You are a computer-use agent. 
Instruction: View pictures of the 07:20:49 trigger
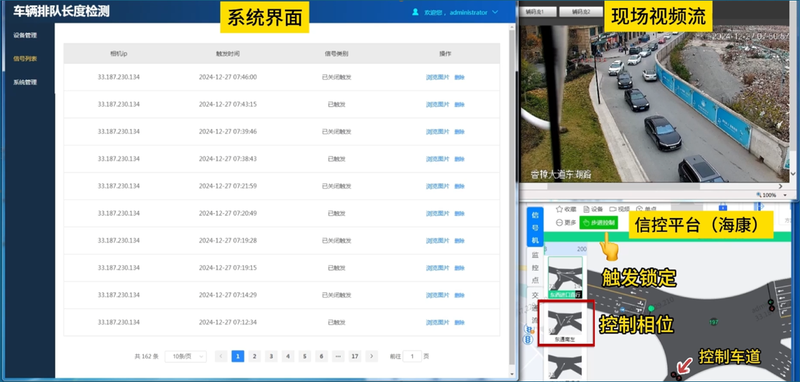point(437,214)
